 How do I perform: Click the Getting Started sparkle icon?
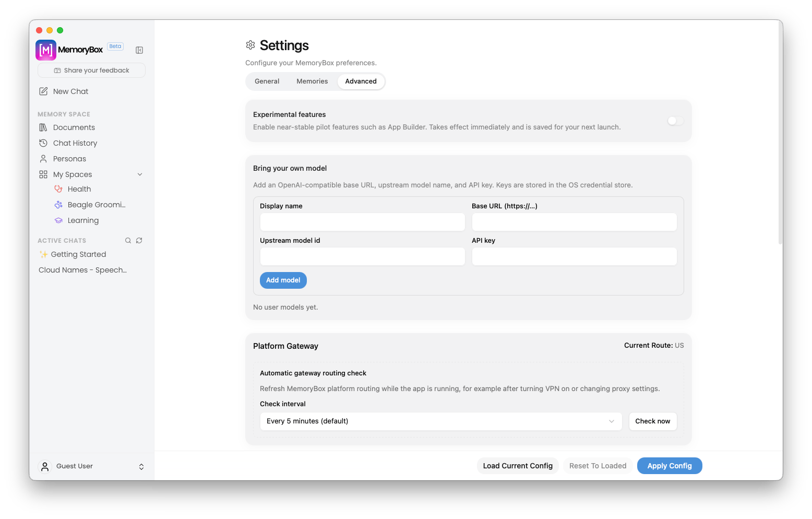[x=43, y=254]
